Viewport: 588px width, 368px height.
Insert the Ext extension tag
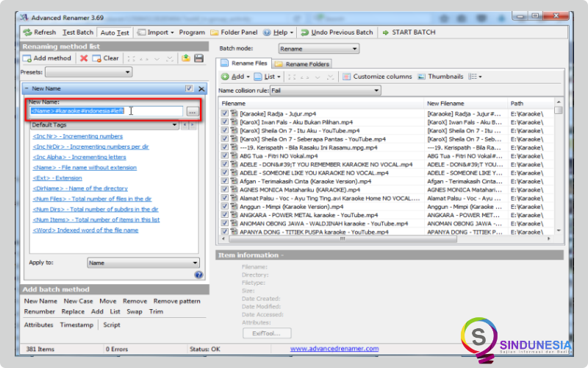[57, 178]
